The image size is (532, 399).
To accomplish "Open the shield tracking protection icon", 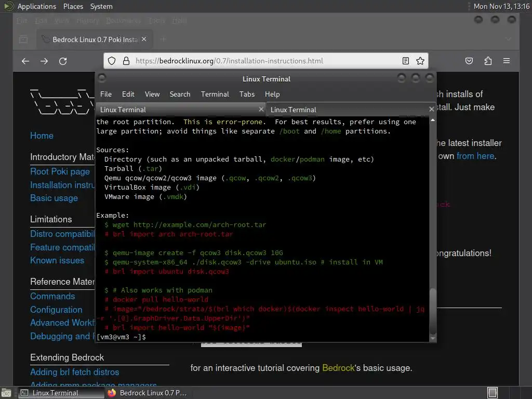I will pyautogui.click(x=112, y=61).
